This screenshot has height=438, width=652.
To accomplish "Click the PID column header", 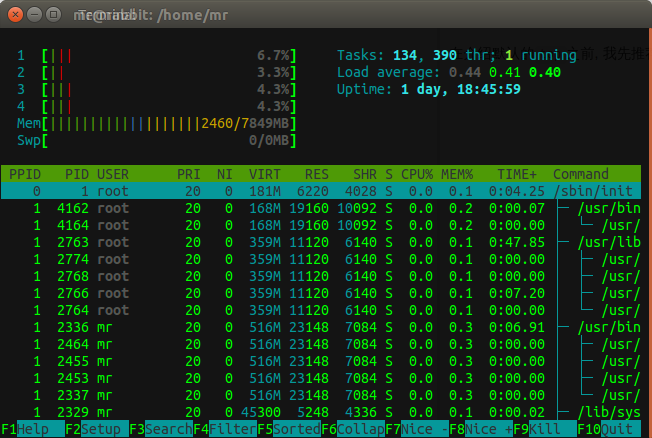I will pyautogui.click(x=76, y=174).
